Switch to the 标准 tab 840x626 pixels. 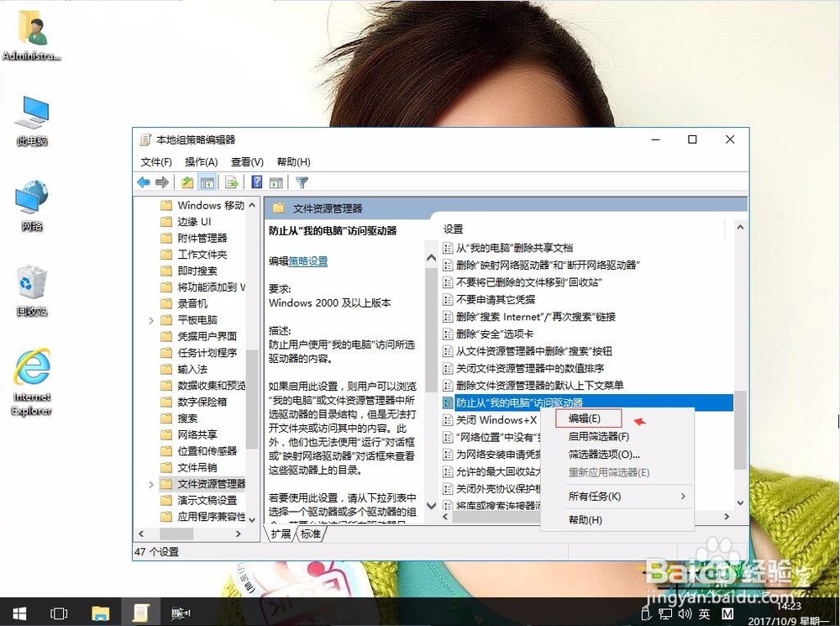[311, 534]
